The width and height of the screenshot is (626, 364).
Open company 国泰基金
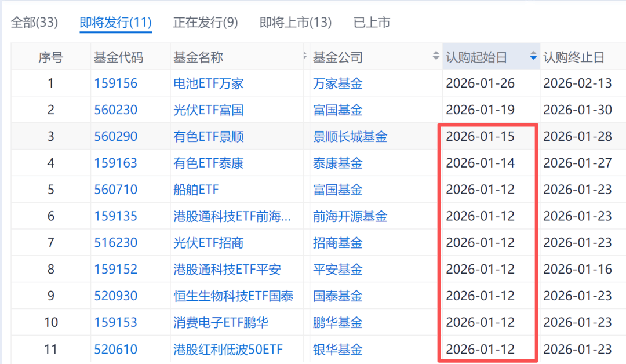point(338,296)
